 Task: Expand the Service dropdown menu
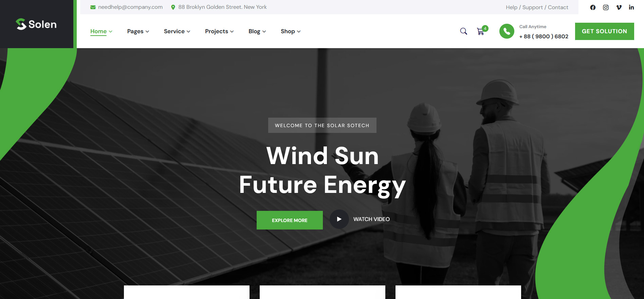(x=177, y=31)
